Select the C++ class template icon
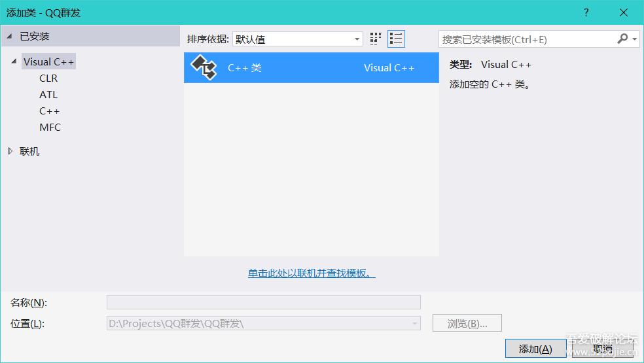This screenshot has width=644, height=363. pos(204,67)
